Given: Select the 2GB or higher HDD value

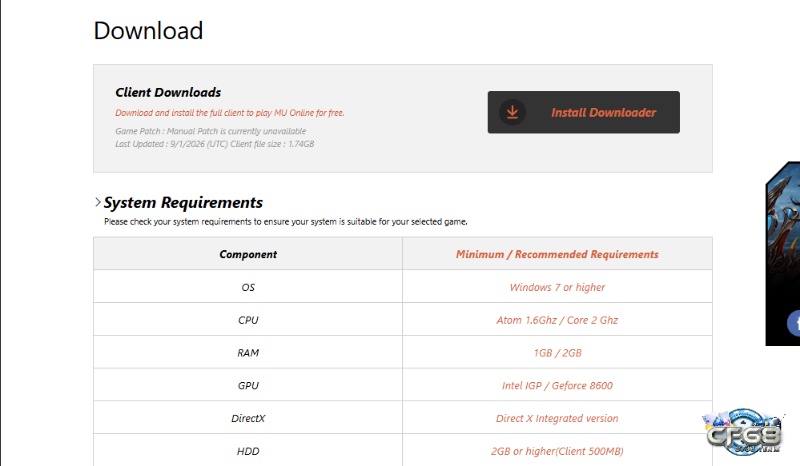Looking at the screenshot, I should [557, 451].
